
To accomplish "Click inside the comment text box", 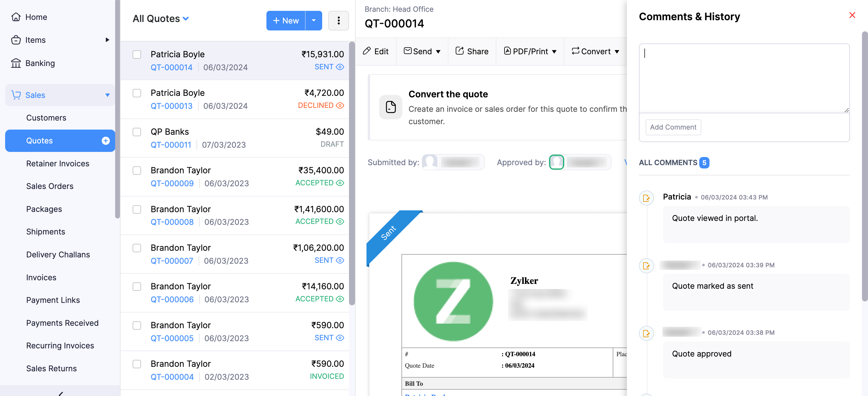I will tap(743, 77).
